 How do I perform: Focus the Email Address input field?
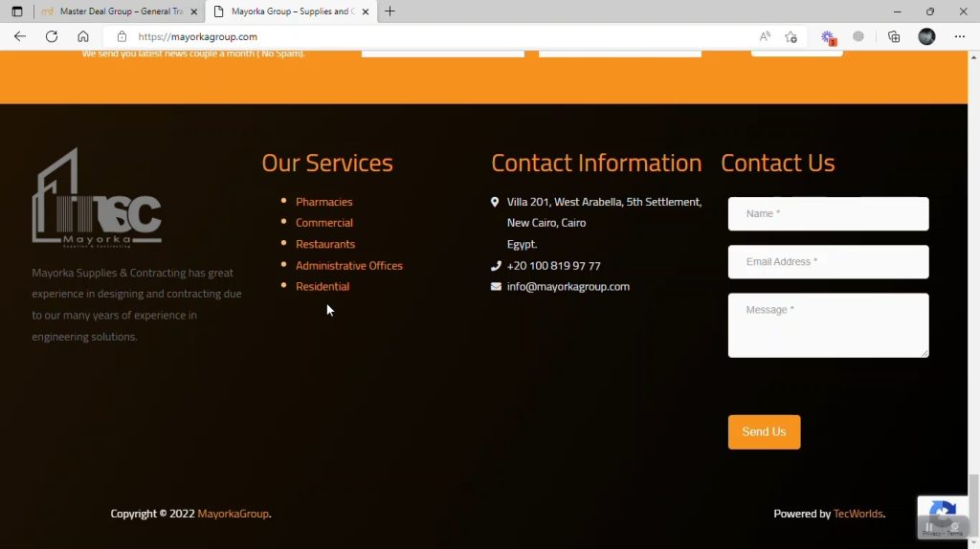(828, 262)
